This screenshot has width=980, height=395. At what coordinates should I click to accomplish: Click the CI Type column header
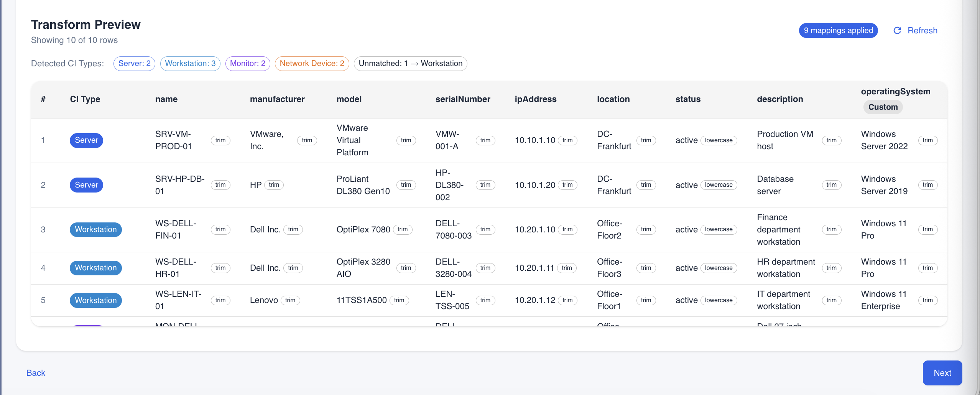85,99
